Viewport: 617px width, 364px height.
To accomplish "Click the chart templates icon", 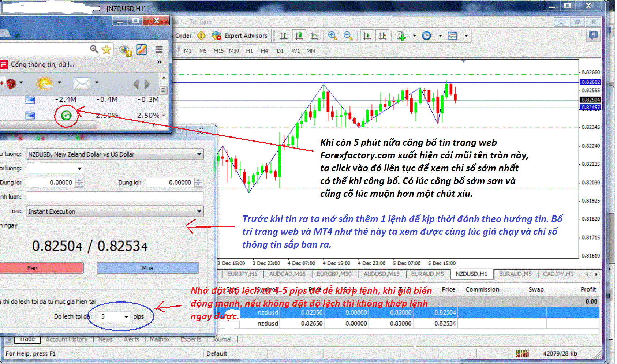I will (452, 36).
